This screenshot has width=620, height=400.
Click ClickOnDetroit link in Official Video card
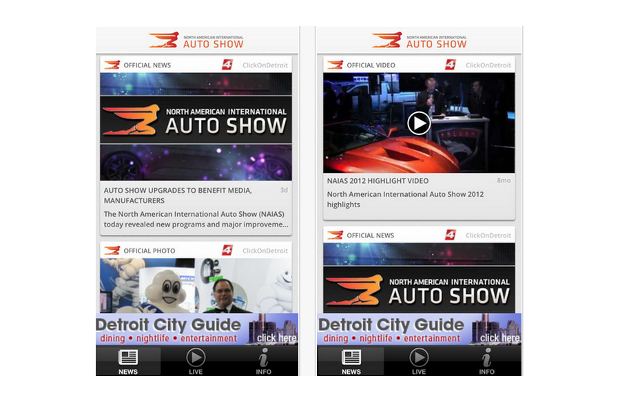[x=488, y=65]
